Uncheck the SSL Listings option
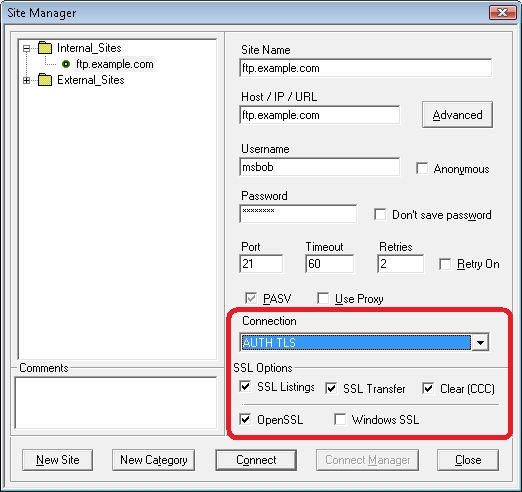 pyautogui.click(x=245, y=387)
